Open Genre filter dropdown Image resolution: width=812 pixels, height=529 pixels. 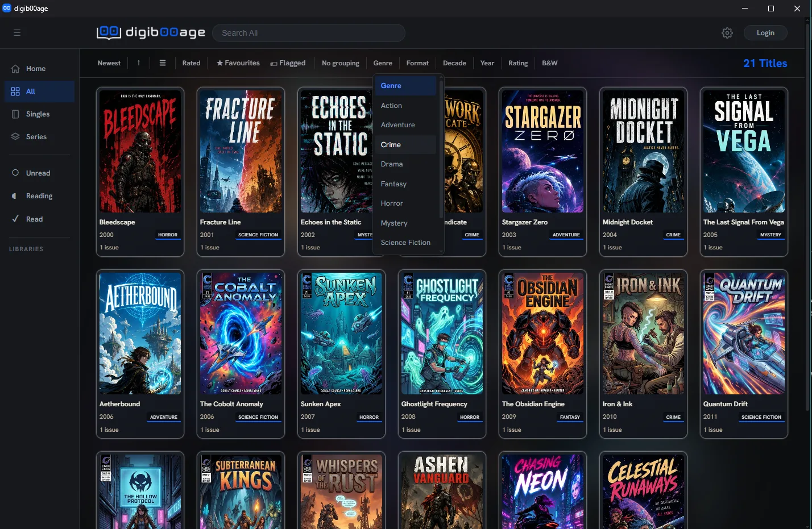(x=383, y=63)
